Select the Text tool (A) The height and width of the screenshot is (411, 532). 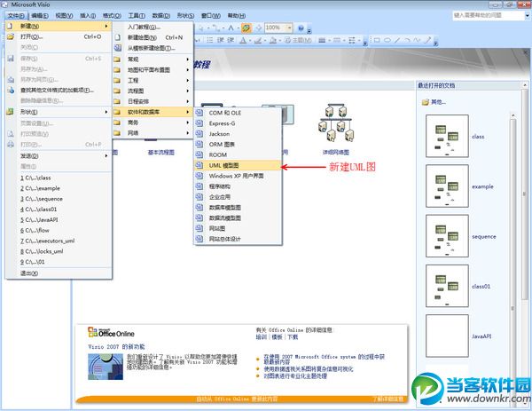coord(231,28)
